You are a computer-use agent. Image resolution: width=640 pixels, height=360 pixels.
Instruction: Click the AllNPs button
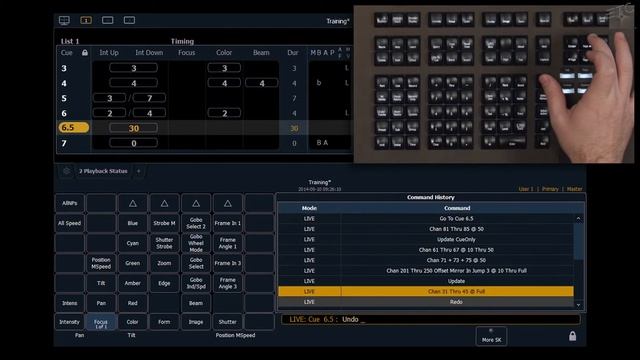point(70,203)
